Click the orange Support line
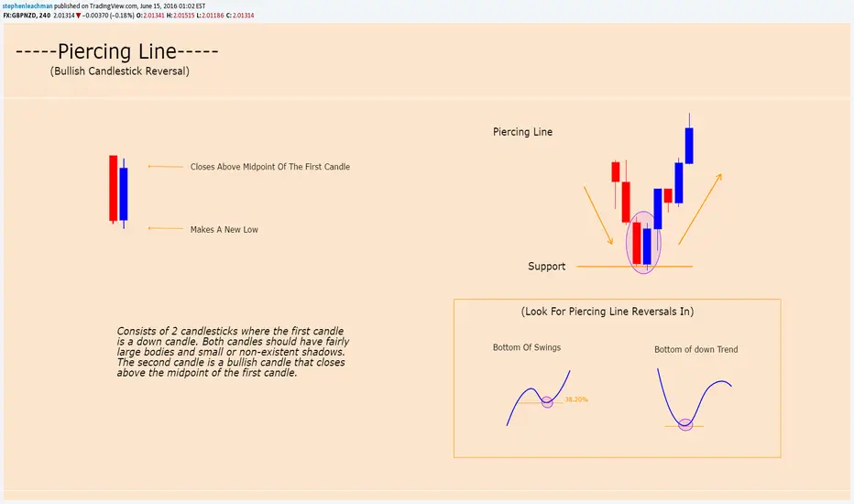Image resolution: width=854 pixels, height=504 pixels. coord(634,267)
